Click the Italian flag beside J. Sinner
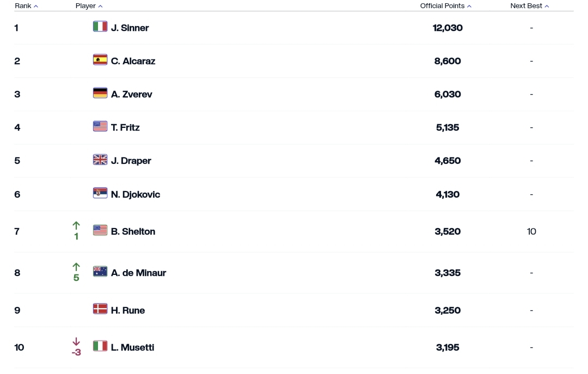 pyautogui.click(x=100, y=27)
